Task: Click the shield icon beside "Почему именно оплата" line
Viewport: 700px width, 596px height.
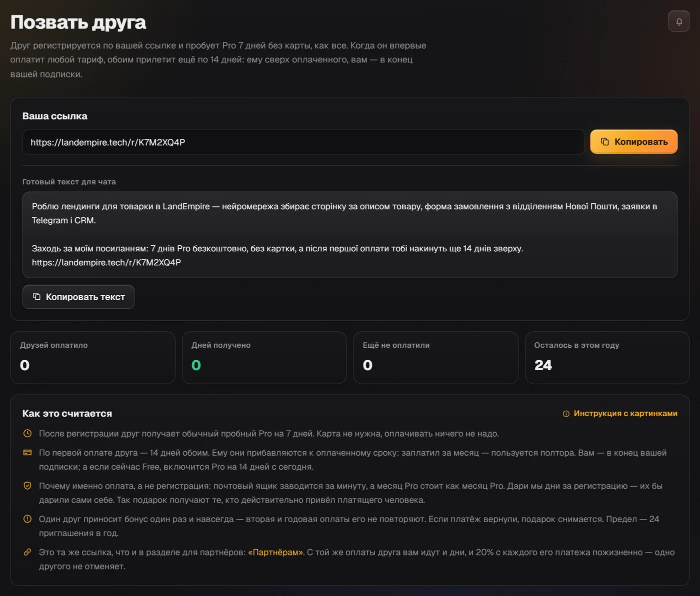Action: (x=27, y=486)
